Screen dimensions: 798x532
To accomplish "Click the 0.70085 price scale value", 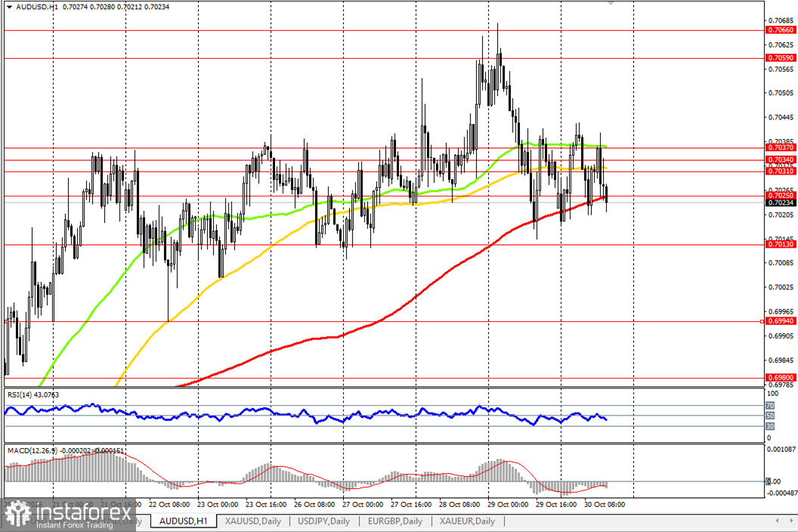I will [781, 263].
